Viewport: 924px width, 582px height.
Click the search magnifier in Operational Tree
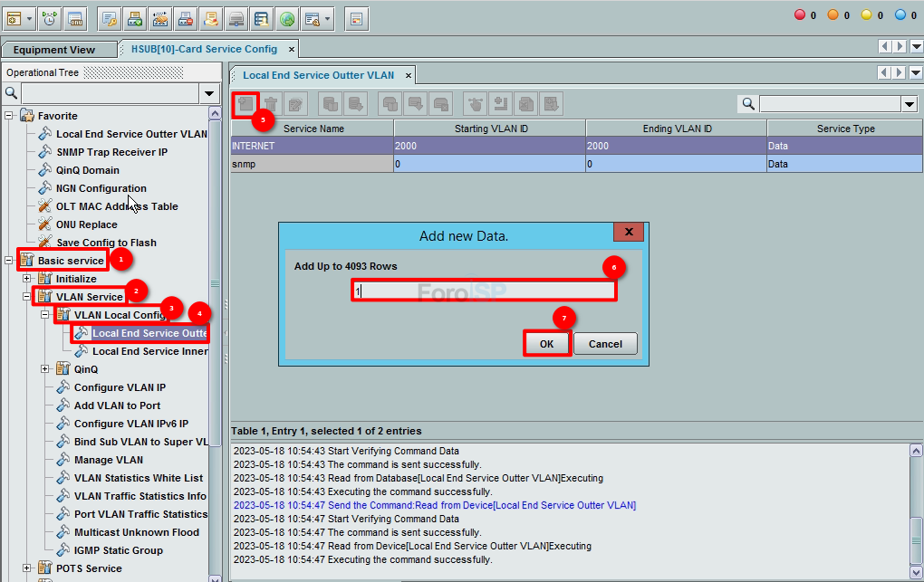[11, 93]
